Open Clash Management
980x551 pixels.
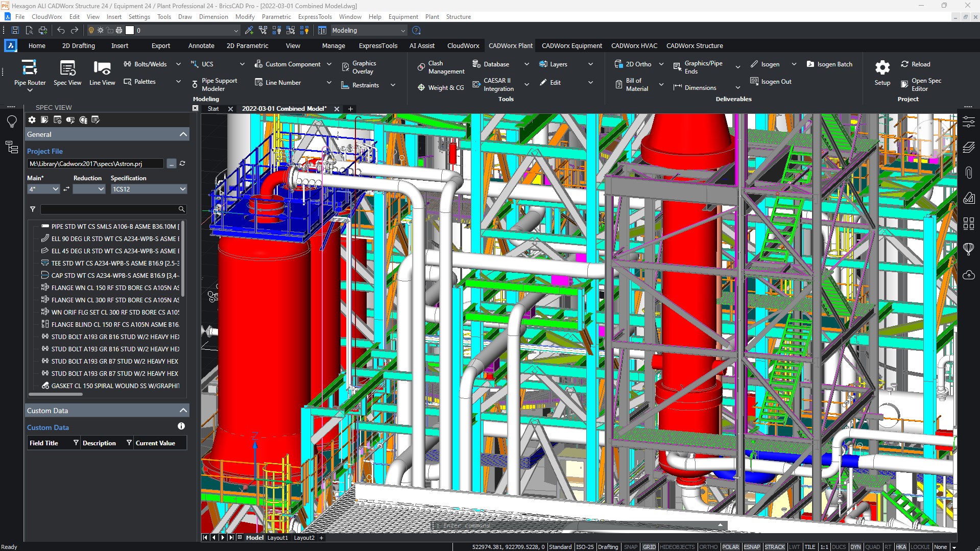pyautogui.click(x=440, y=66)
